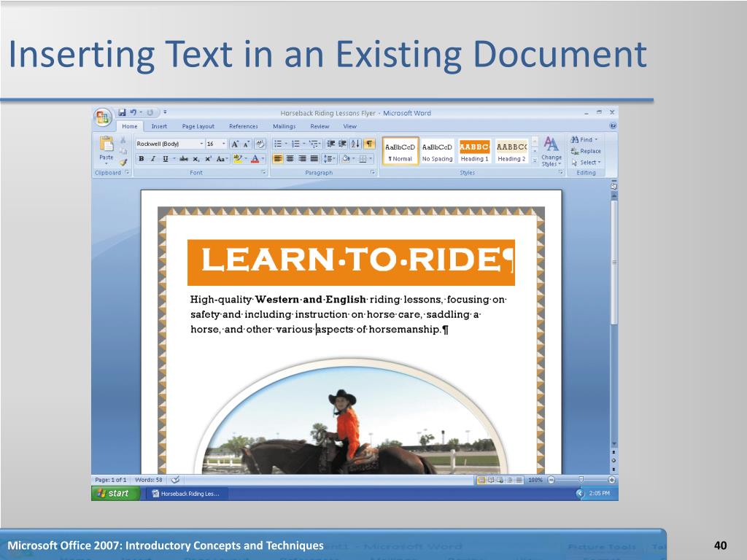The height and width of the screenshot is (560, 747).
Task: Apply the yellow text highlight color
Action: [x=238, y=159]
